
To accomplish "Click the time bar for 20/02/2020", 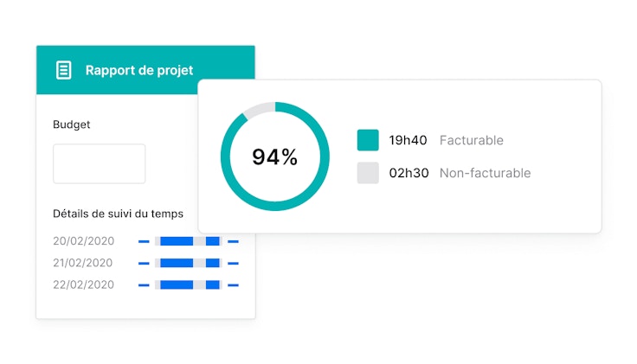I will click(x=188, y=241).
